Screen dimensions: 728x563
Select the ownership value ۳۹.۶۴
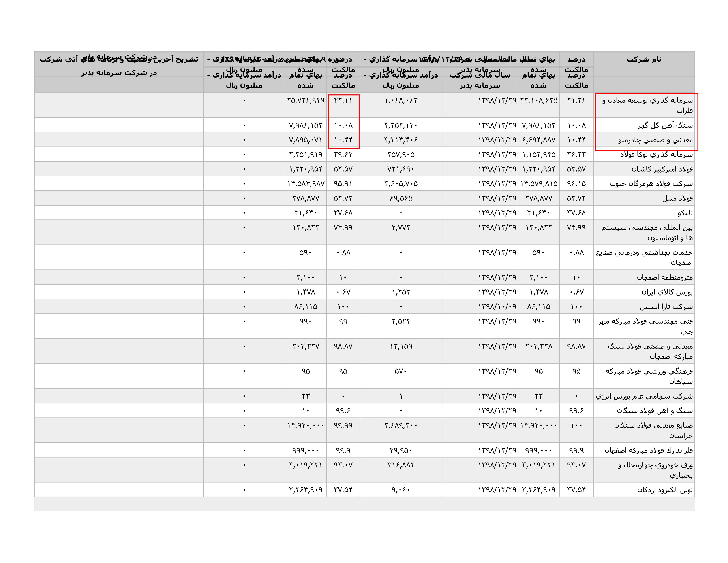click(x=343, y=155)
